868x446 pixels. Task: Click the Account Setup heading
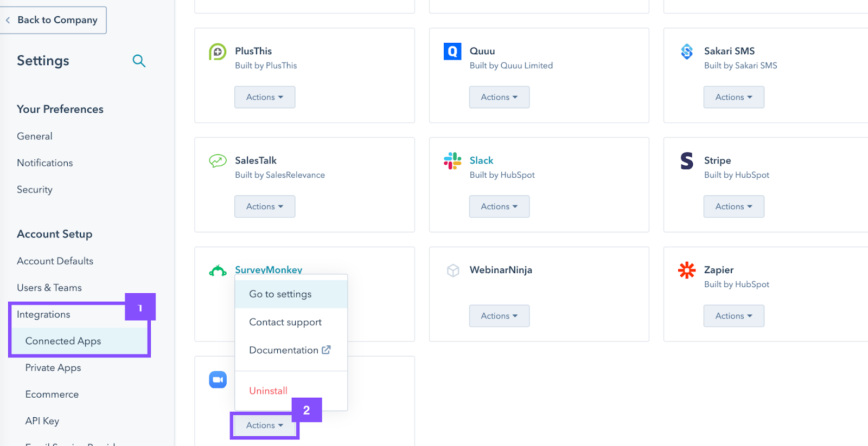(55, 234)
